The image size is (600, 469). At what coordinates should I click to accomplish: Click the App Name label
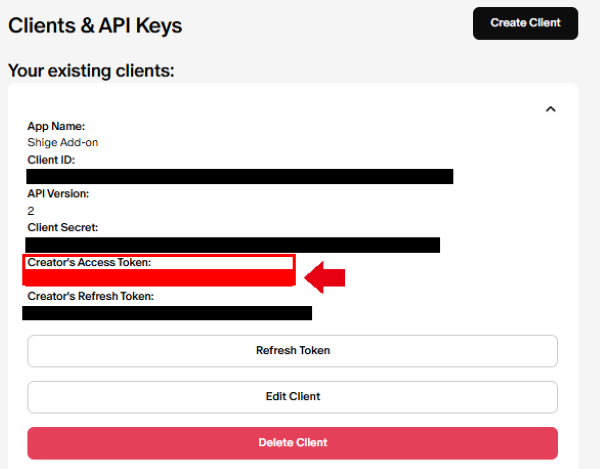[x=56, y=126]
